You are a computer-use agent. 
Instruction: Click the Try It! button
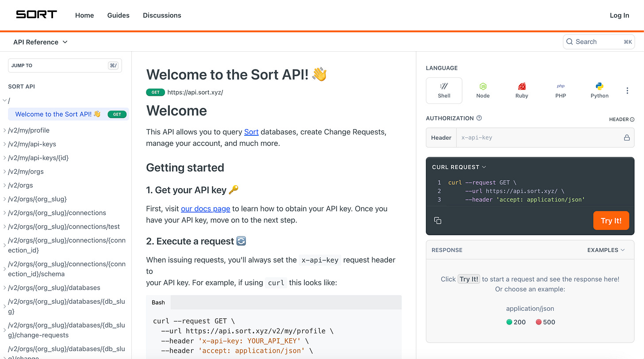pos(611,221)
